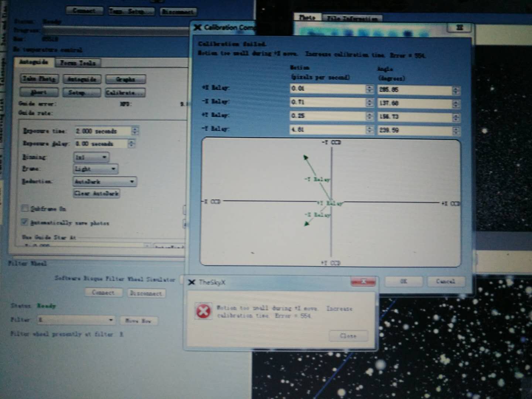Image resolution: width=532 pixels, height=399 pixels.
Task: Switch to the Focus Tools tab
Action: coord(78,63)
